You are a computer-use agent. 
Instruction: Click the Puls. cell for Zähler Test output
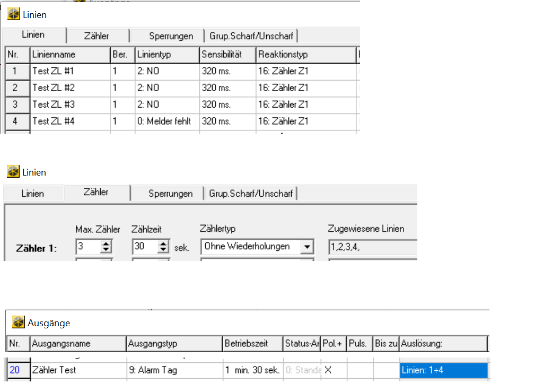(359, 370)
